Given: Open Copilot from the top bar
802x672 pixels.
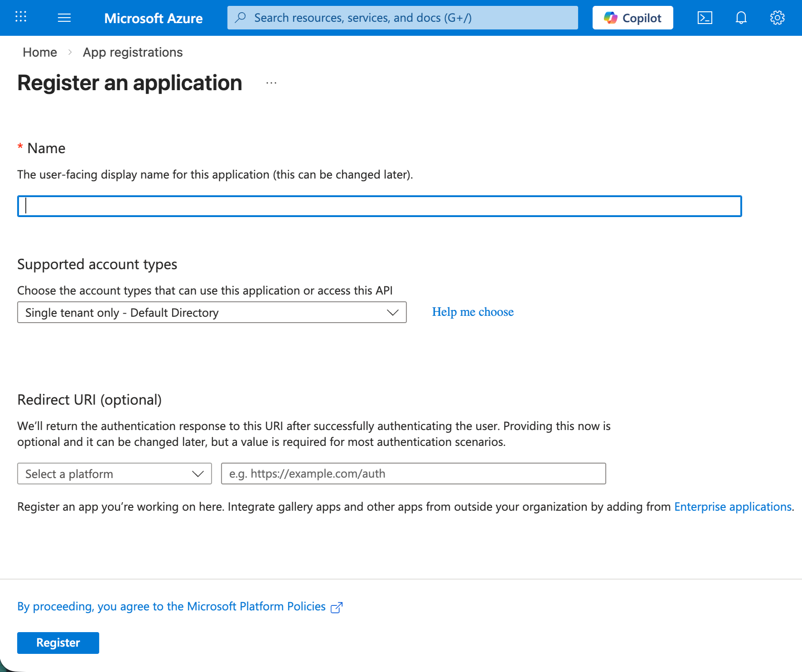Looking at the screenshot, I should [x=633, y=18].
